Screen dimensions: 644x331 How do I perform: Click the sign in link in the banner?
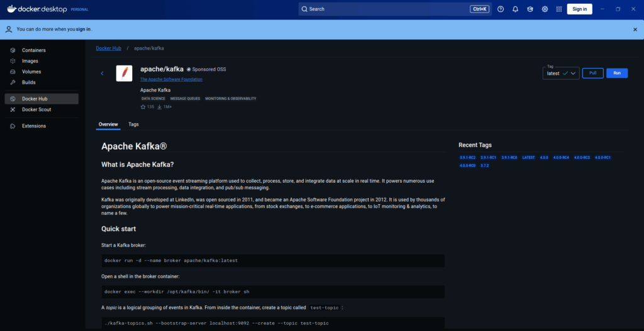[x=83, y=29]
